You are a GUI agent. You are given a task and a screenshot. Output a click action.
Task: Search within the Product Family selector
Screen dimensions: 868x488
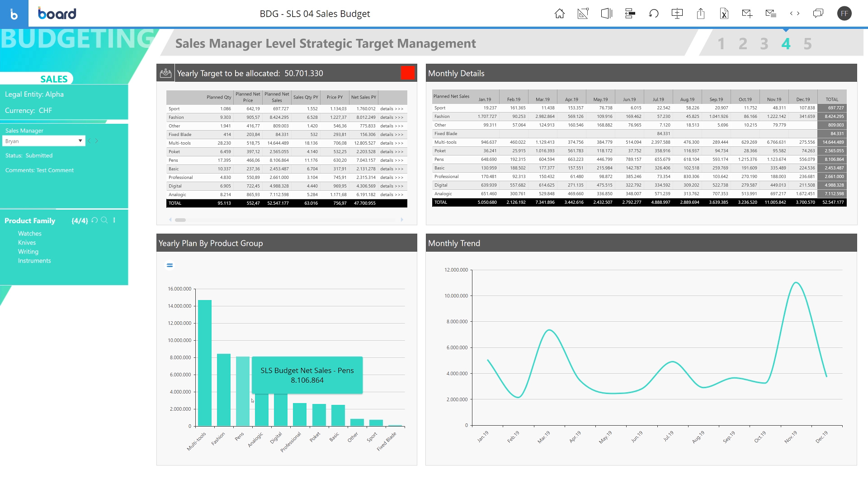click(x=104, y=220)
